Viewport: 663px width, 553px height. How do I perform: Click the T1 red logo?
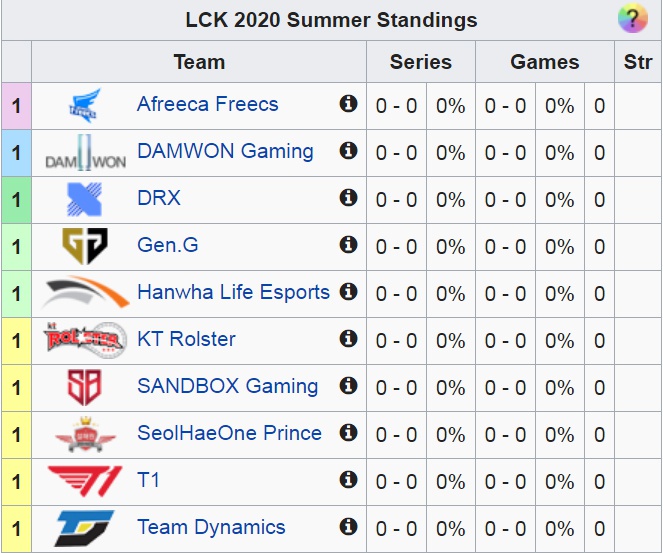[x=85, y=481]
